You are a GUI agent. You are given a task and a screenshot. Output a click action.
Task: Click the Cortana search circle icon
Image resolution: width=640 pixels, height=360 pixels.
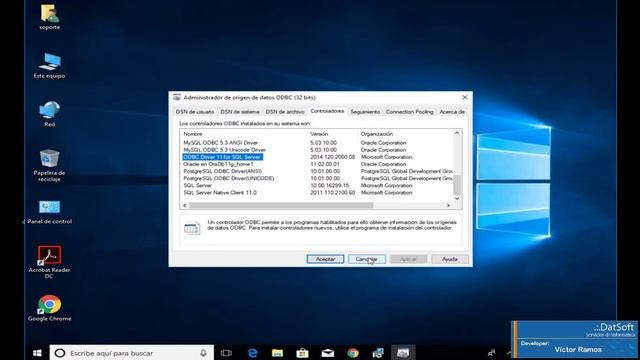coord(60,353)
